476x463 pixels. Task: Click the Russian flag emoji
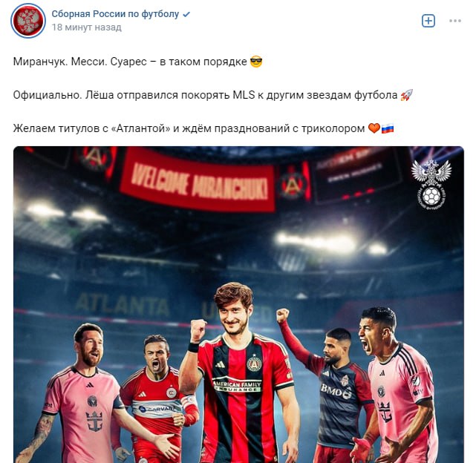point(388,128)
